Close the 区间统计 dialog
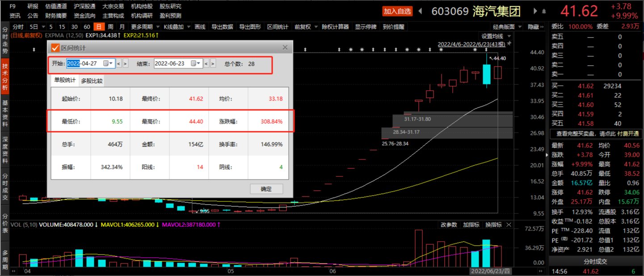The image size is (644, 276). pyautogui.click(x=286, y=47)
